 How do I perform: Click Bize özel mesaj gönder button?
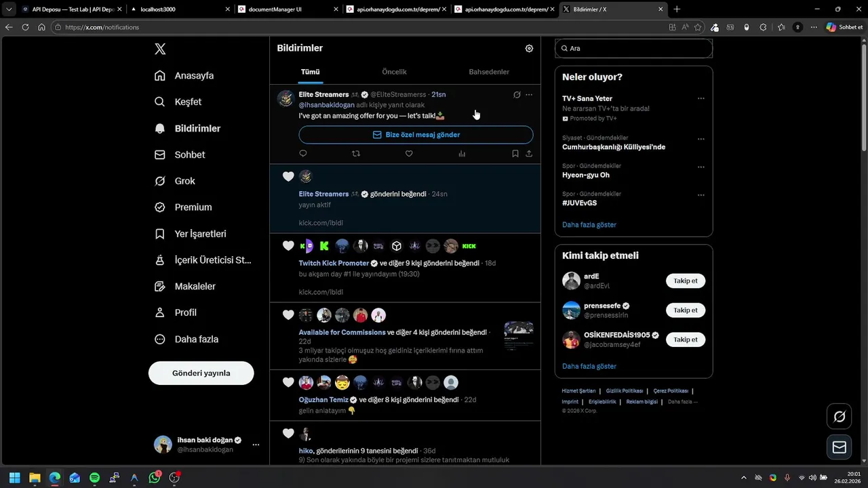click(x=416, y=135)
